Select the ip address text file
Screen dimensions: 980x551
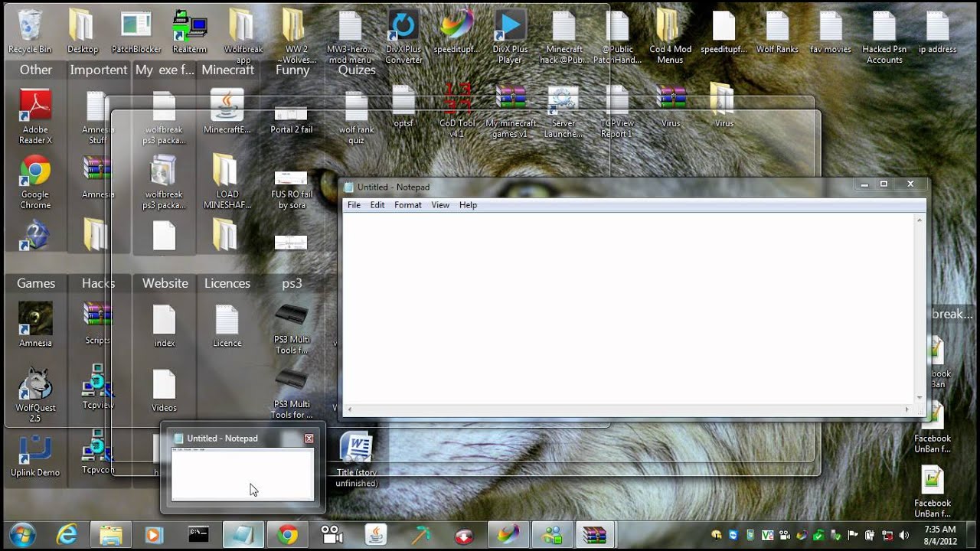[x=938, y=32]
